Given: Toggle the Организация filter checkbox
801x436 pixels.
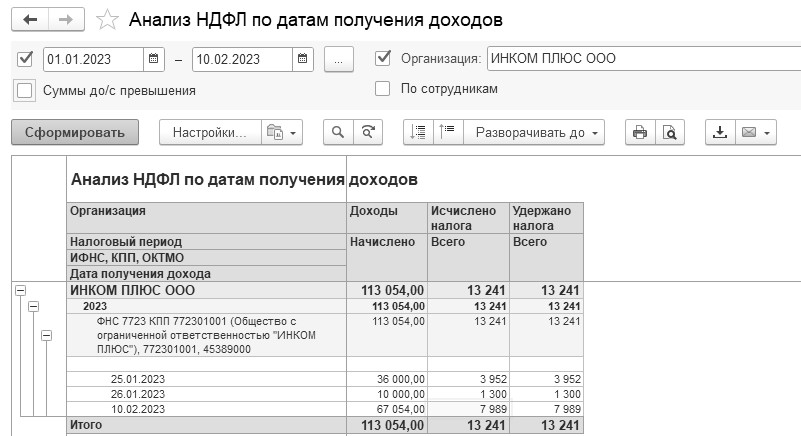Looking at the screenshot, I should [383, 58].
